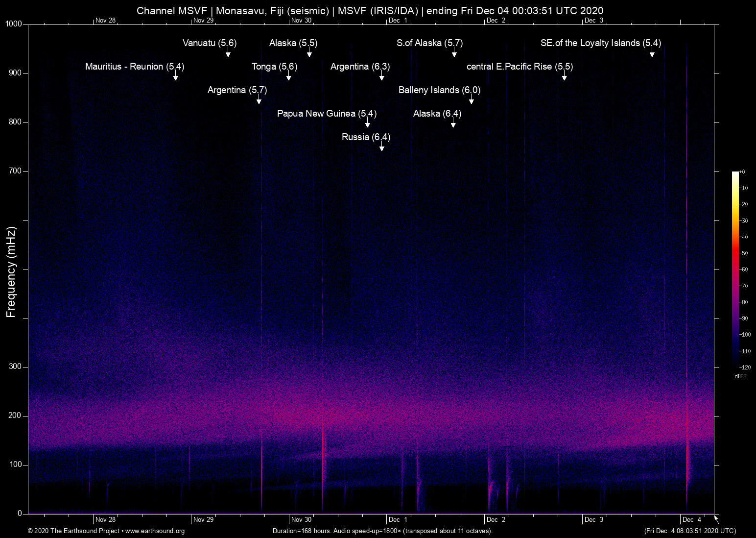This screenshot has height=538, width=756.
Task: Click the 700 frequency tick label
Action: click(15, 171)
